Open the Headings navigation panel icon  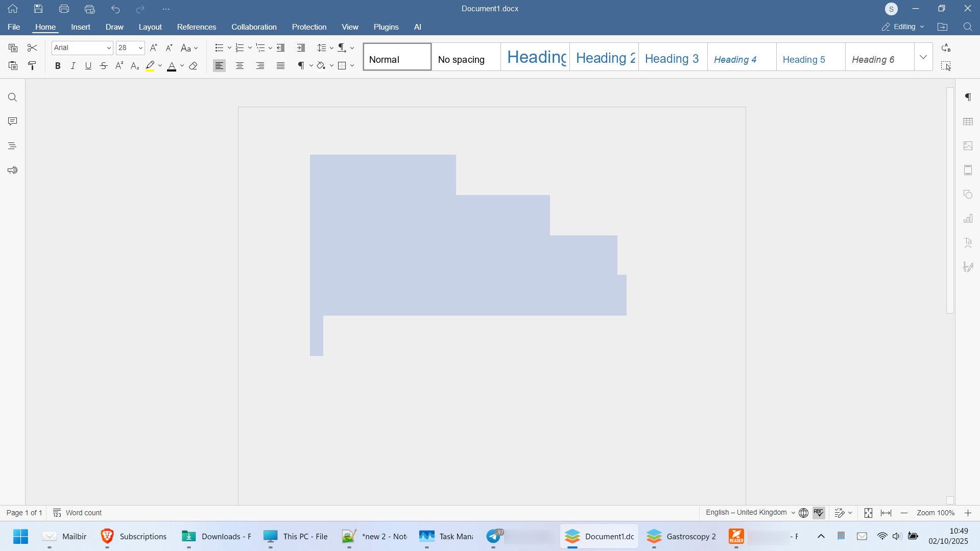pos(12,146)
